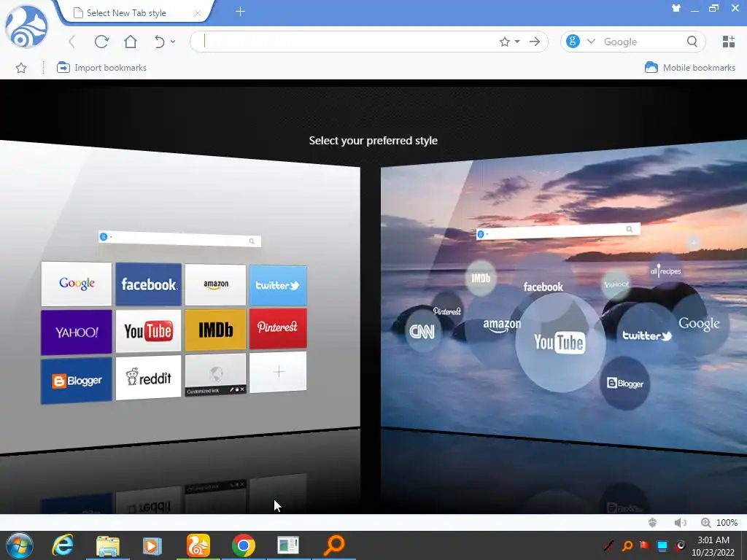Click the CNN bubble in wallpaper style
747x560 pixels.
(422, 332)
